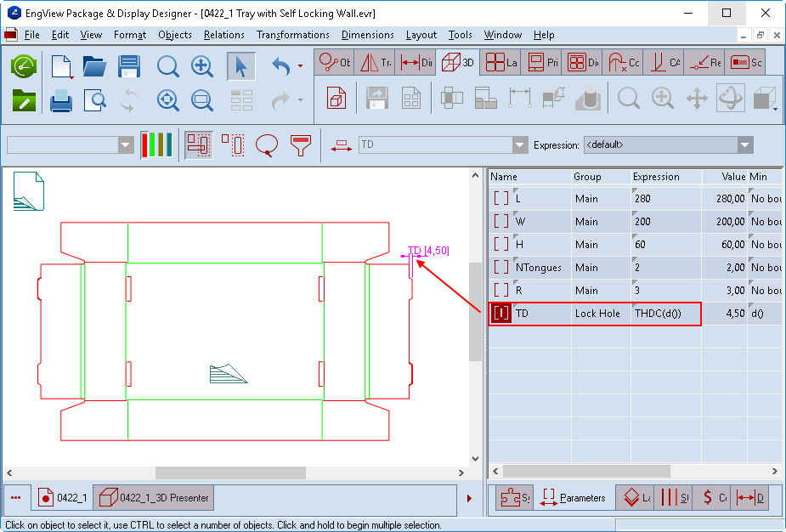Click the lasso selection icon
Viewport: 786px width, 532px height.
(267, 145)
